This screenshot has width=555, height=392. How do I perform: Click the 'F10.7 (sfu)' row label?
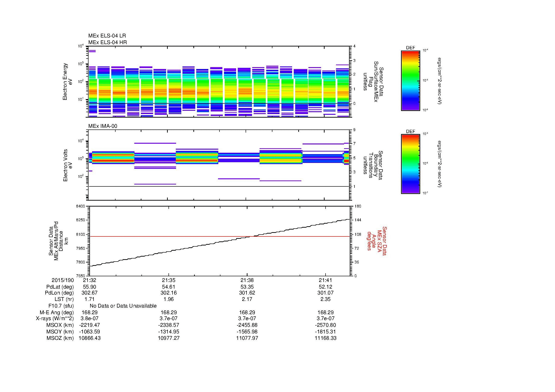tap(61, 306)
